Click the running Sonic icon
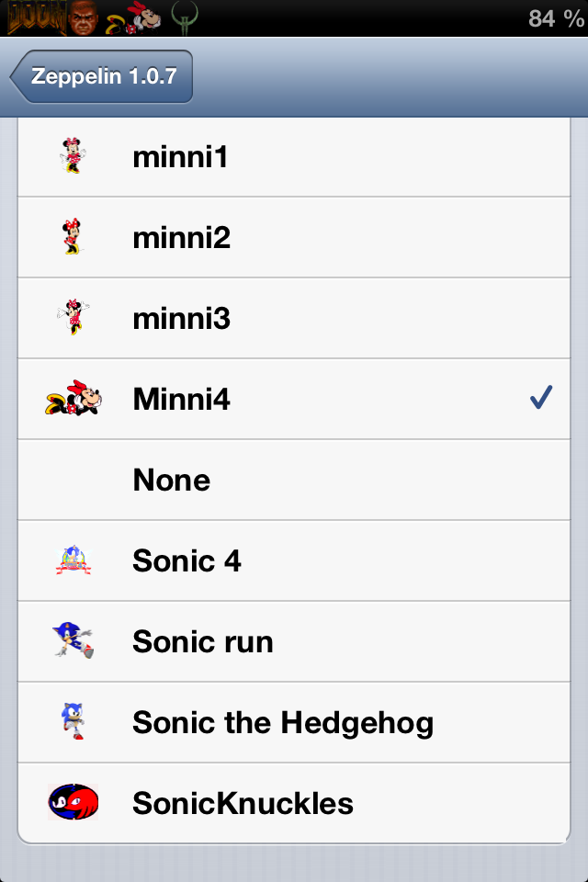 (x=73, y=640)
